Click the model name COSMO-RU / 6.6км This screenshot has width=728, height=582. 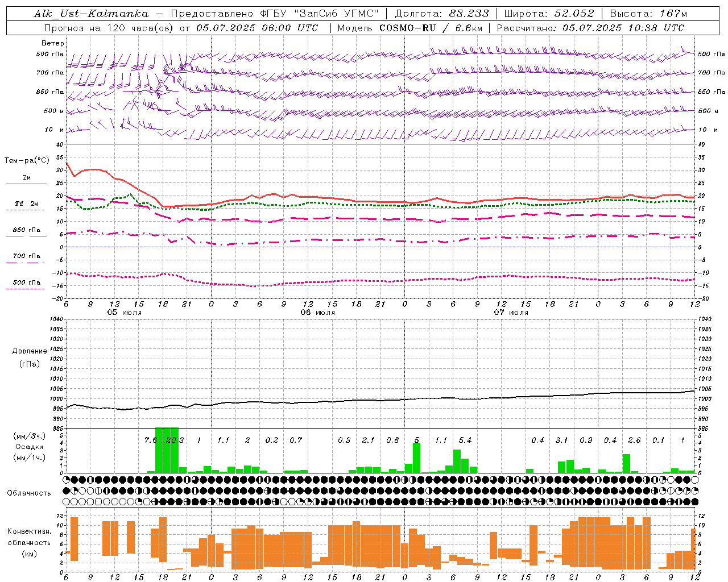[x=431, y=28]
